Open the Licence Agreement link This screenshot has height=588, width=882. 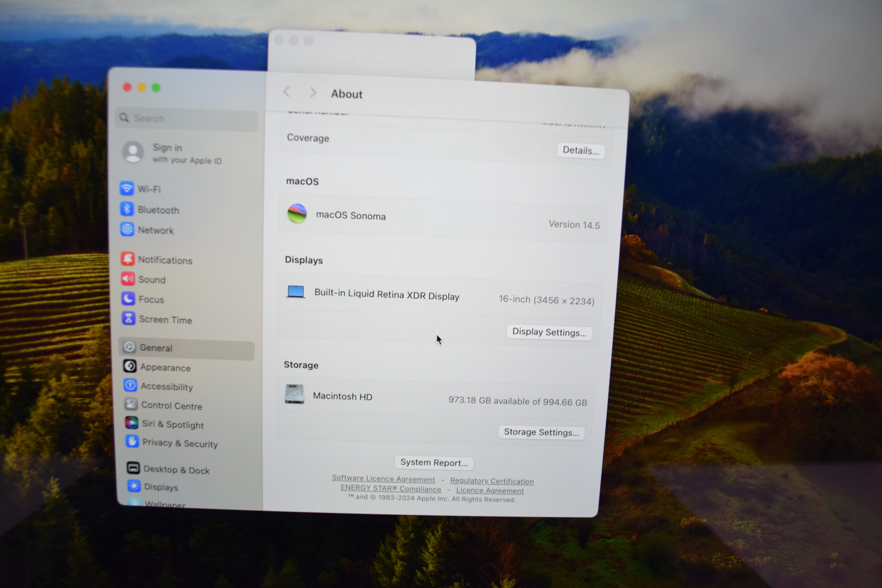coord(490,491)
